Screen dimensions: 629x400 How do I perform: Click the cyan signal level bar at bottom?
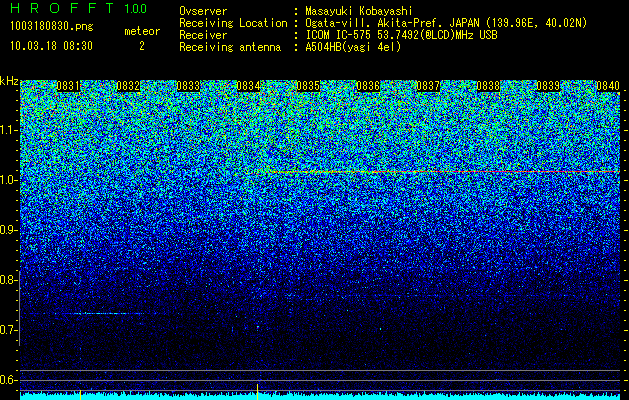coord(320,396)
